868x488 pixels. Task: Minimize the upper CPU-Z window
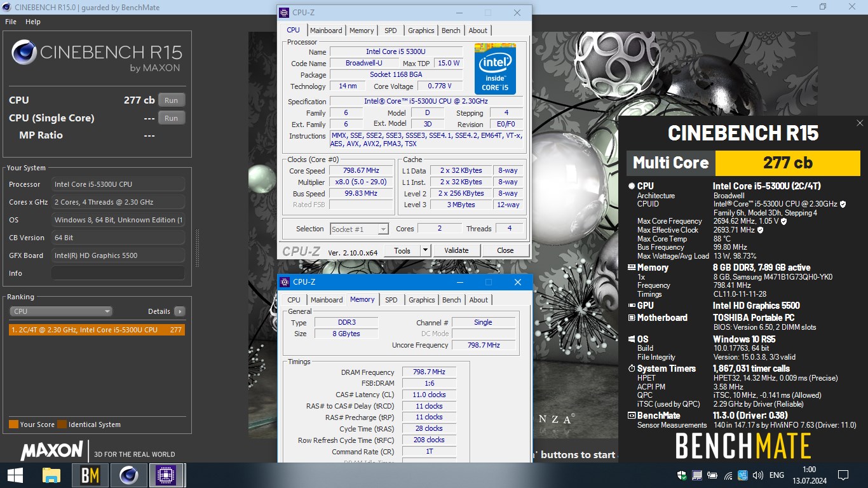(x=459, y=13)
